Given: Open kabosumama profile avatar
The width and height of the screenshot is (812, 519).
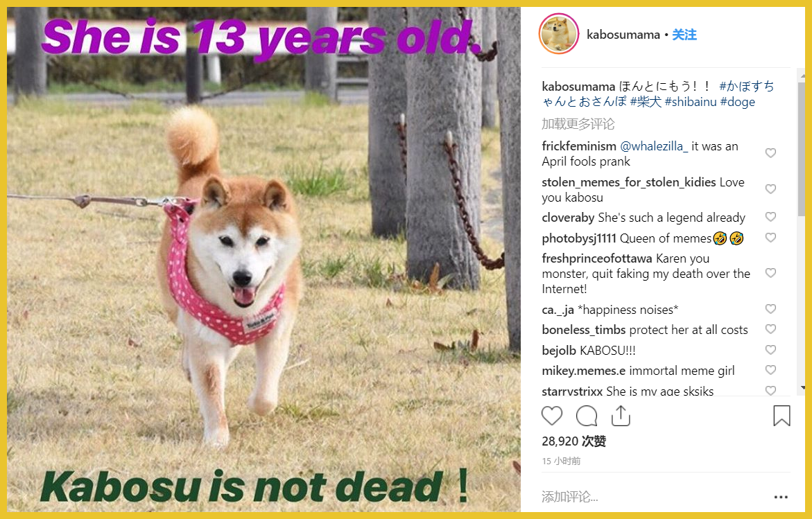Looking at the screenshot, I should point(559,34).
